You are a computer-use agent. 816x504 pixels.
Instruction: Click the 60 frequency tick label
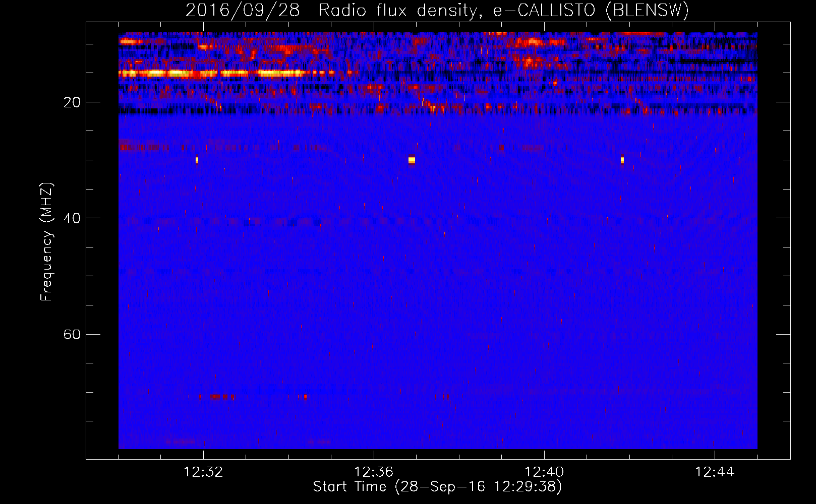(x=72, y=334)
